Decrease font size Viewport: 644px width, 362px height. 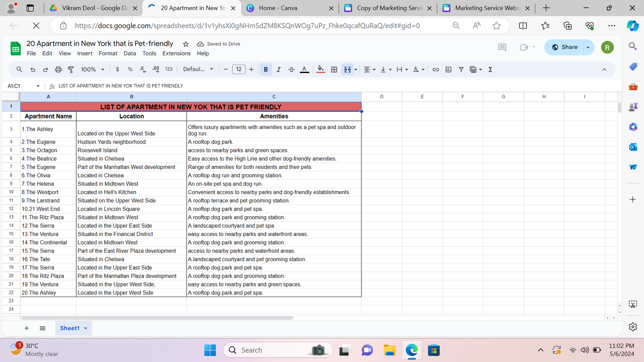(226, 70)
